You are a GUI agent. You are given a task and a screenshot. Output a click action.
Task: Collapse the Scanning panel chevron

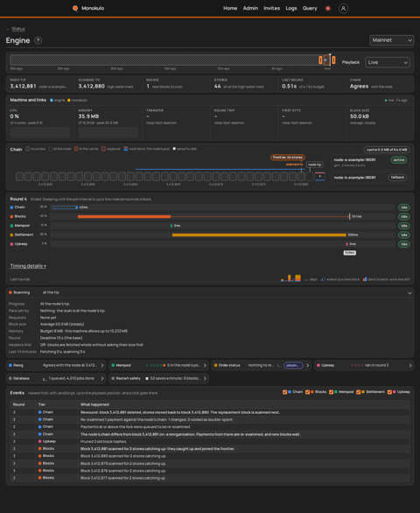409,292
